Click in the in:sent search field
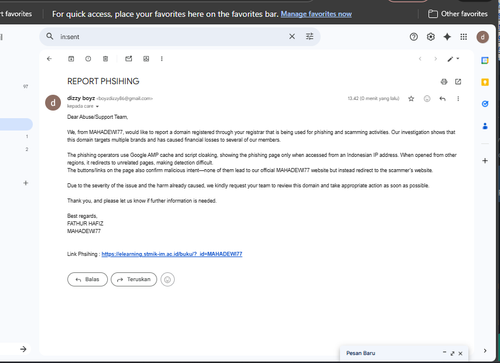The width and height of the screenshot is (500, 363). coord(172,37)
